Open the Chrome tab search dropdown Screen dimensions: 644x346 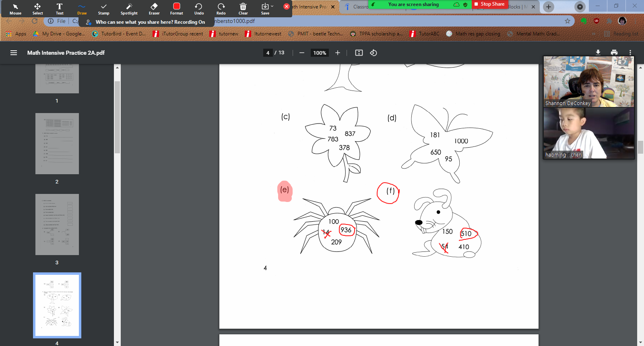click(x=580, y=7)
